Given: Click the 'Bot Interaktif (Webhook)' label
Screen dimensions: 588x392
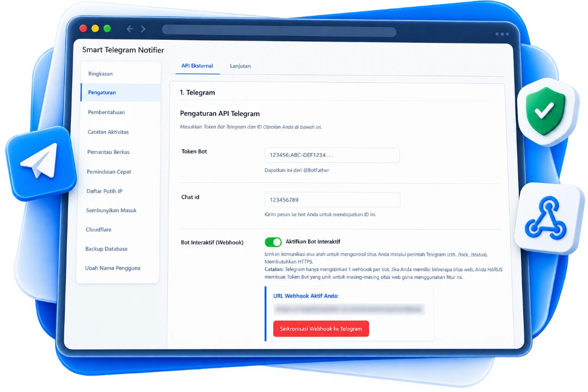Looking at the screenshot, I should tap(212, 242).
